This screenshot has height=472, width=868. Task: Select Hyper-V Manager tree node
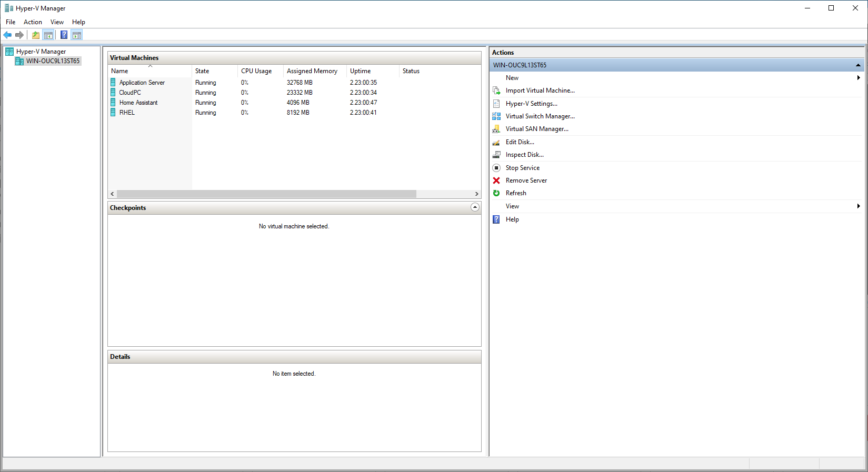[41, 52]
